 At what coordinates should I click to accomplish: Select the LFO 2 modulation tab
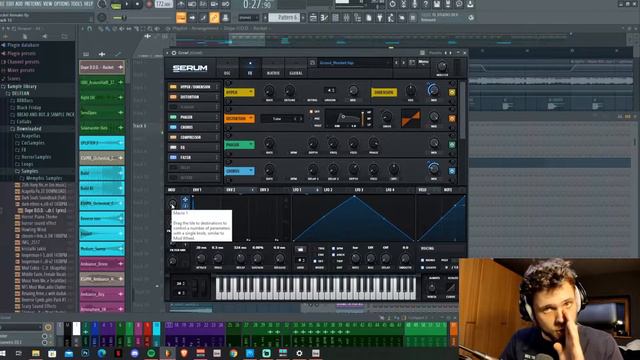tap(328, 190)
